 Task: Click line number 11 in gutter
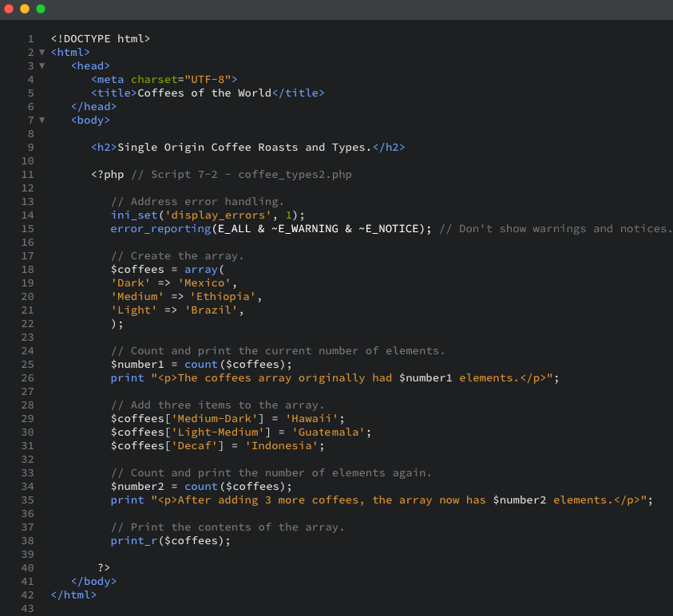point(27,175)
